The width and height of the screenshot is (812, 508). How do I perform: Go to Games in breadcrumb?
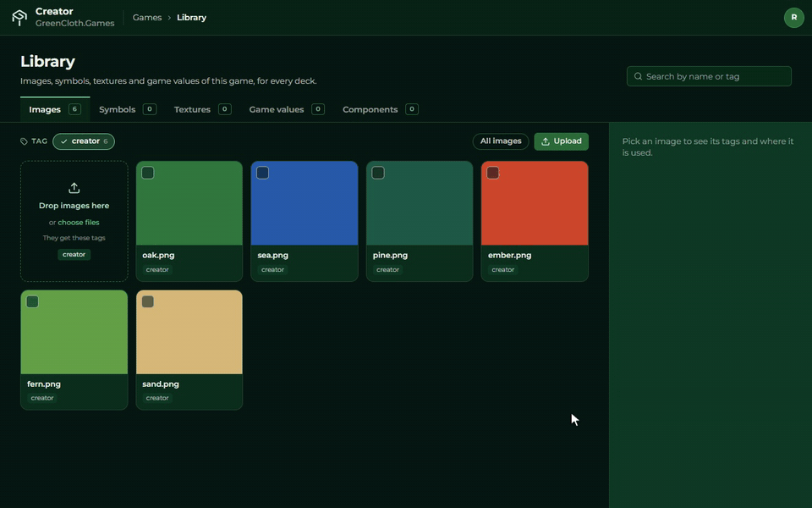(147, 18)
